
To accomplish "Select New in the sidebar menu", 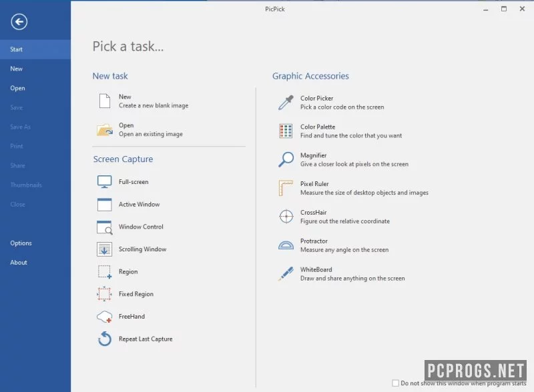I will click(x=35, y=69).
